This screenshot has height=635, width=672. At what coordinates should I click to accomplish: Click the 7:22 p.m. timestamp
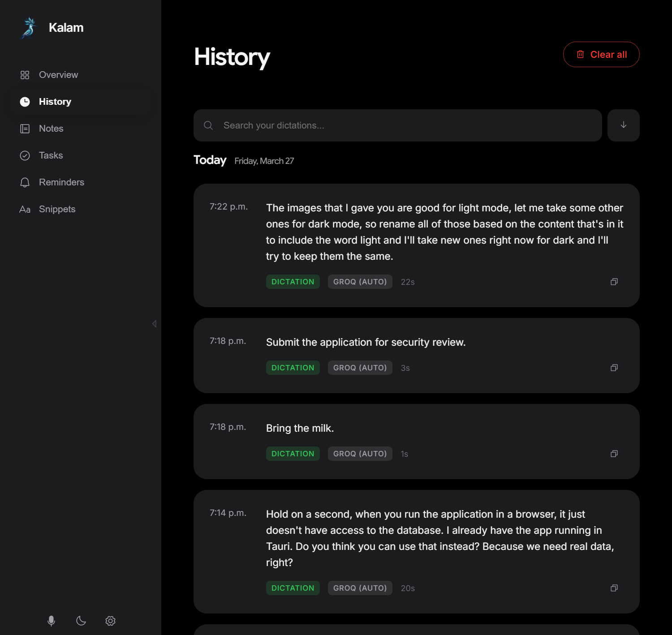(228, 206)
